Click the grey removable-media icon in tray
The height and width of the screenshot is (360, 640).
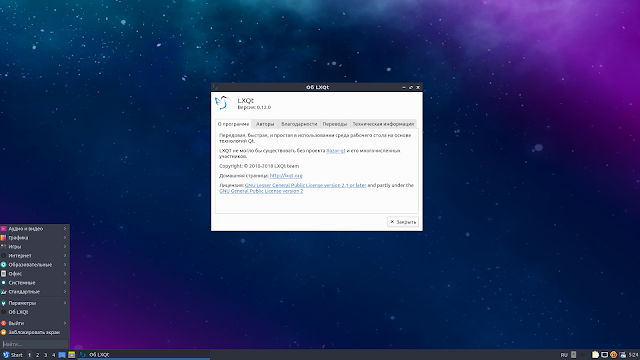tap(573, 355)
